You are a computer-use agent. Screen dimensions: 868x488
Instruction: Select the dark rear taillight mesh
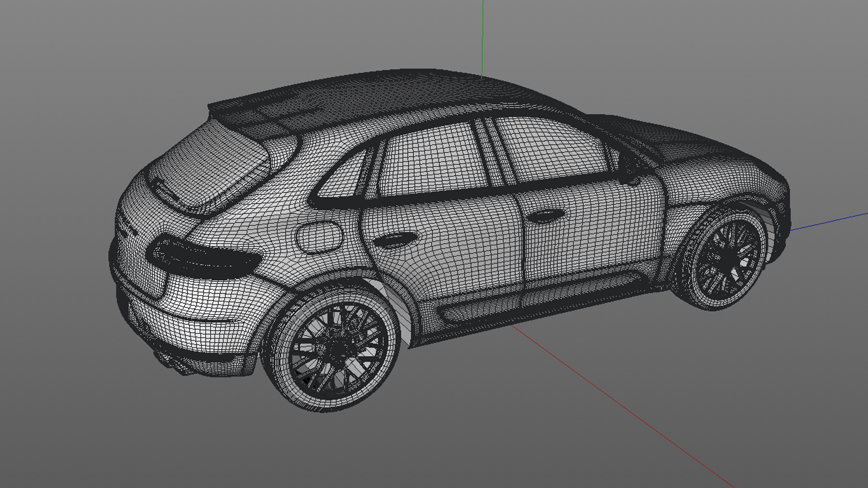pyautogui.click(x=203, y=258)
